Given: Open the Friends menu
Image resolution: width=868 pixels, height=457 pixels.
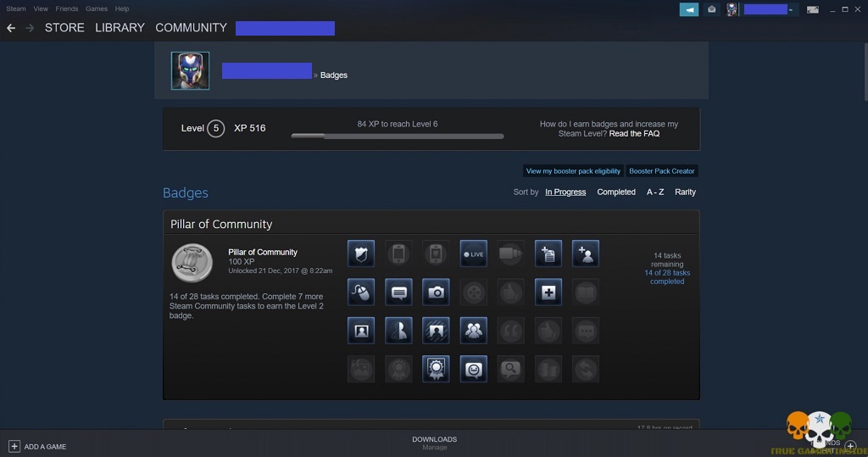Looking at the screenshot, I should (66, 8).
